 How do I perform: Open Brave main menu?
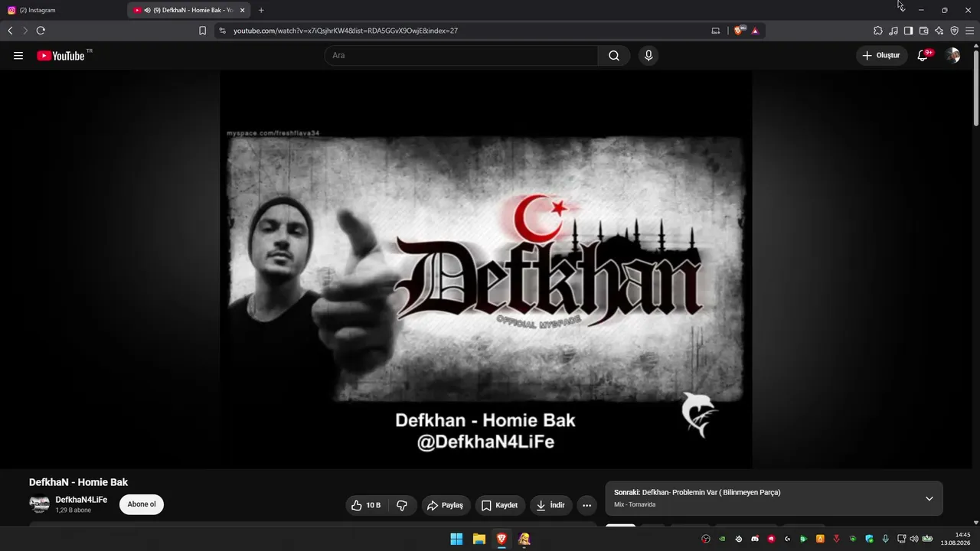point(970,31)
